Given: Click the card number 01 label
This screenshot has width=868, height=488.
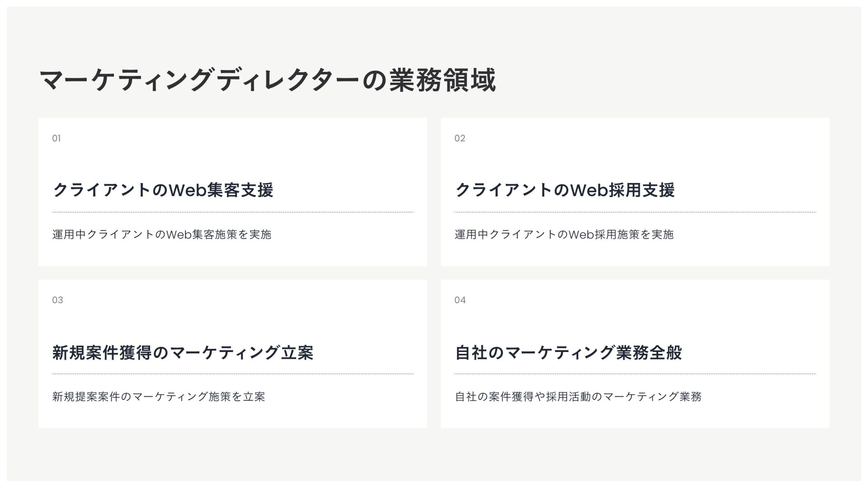Looking at the screenshot, I should [57, 138].
